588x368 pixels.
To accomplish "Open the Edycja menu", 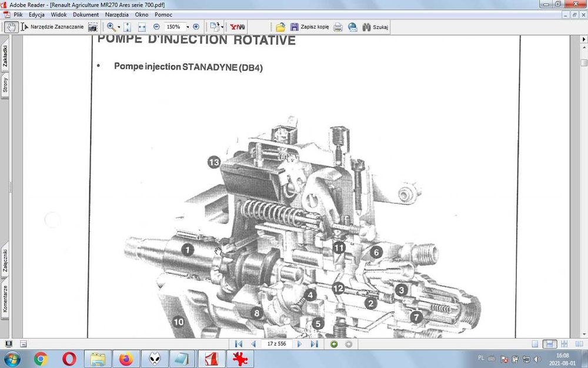I will point(36,15).
